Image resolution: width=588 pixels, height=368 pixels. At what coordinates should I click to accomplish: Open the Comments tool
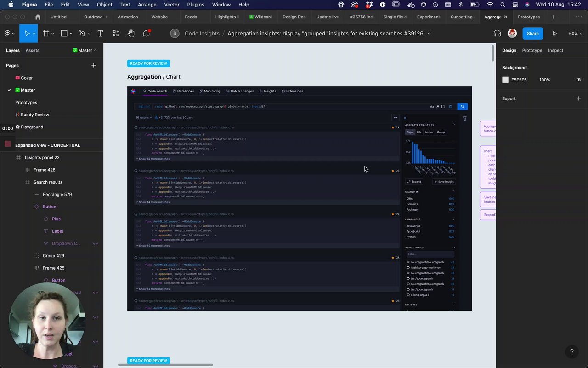(x=147, y=34)
